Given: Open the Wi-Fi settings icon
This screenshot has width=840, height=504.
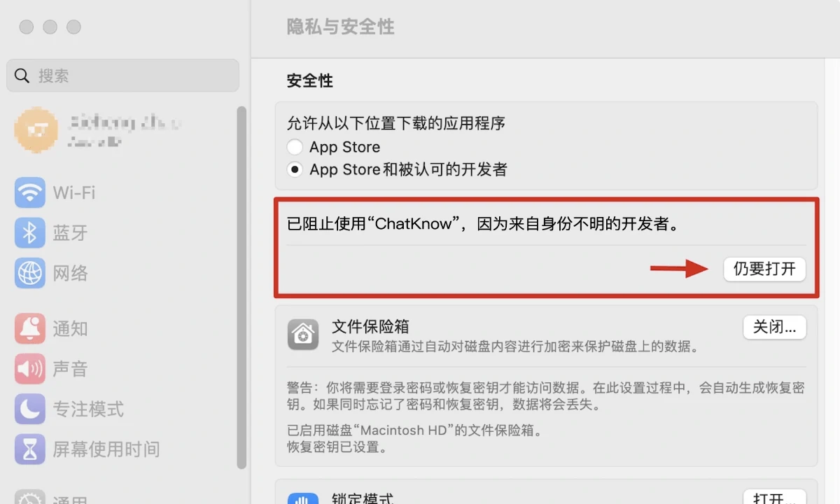Looking at the screenshot, I should point(29,192).
